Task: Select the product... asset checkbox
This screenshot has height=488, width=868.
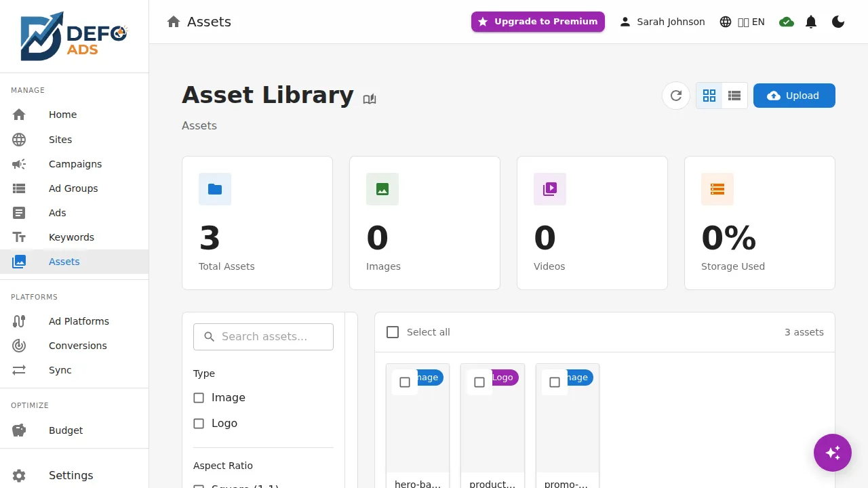Action: [479, 382]
